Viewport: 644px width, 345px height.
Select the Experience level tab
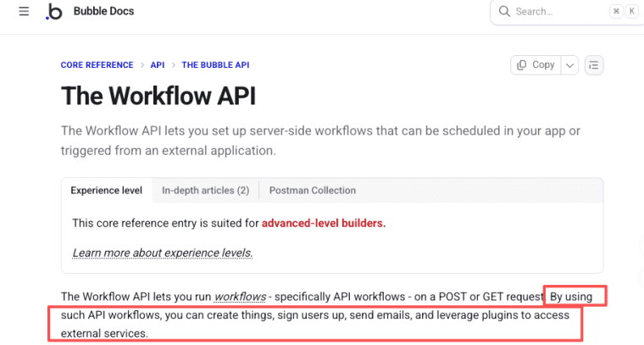107,190
